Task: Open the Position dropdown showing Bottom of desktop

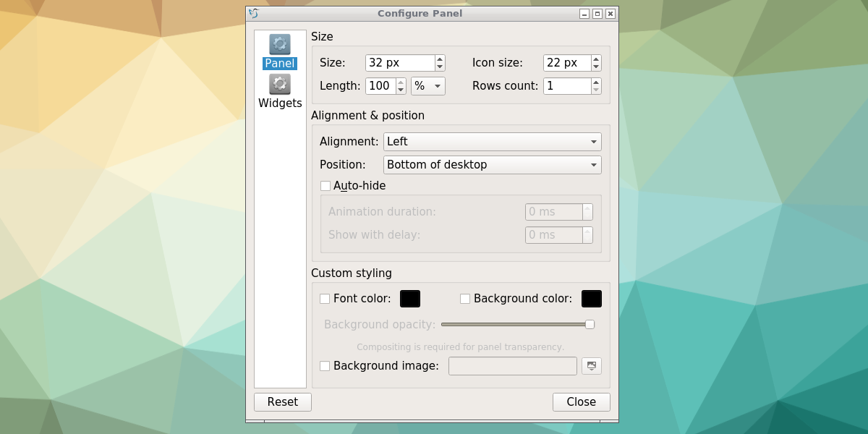Action: 493,165
